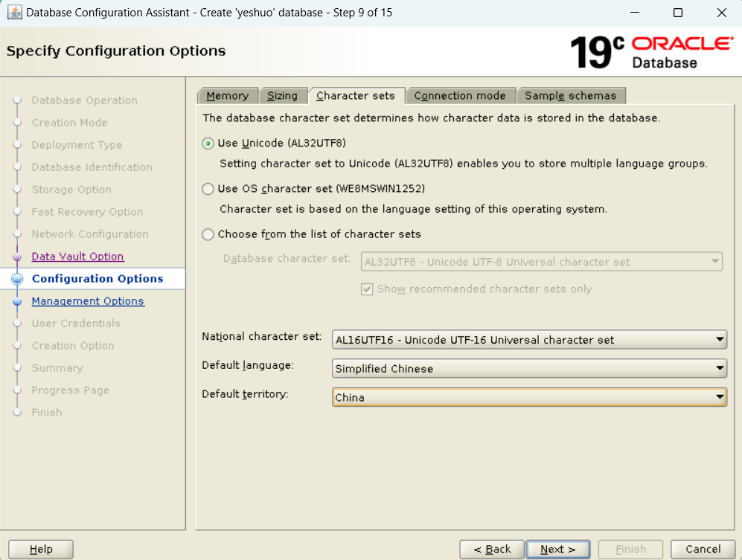Click the Summary step
Screen dimensions: 742x560
click(x=57, y=368)
